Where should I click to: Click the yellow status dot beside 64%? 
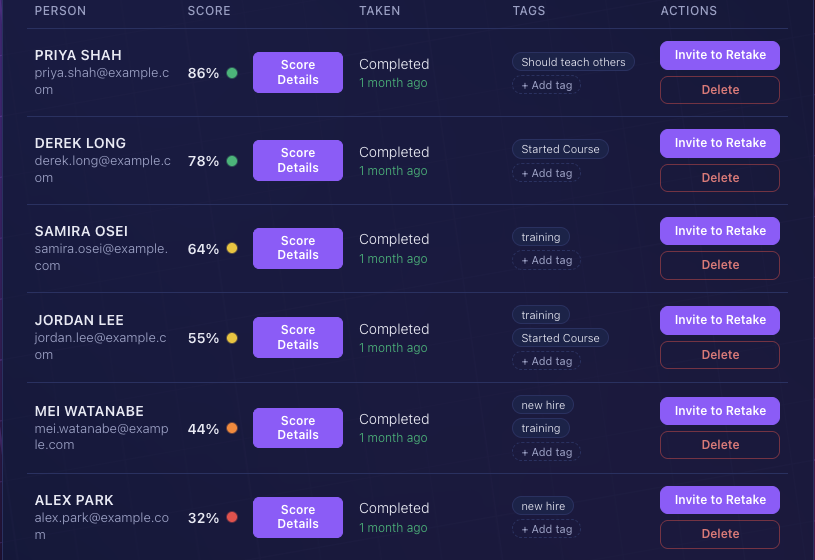coord(232,249)
